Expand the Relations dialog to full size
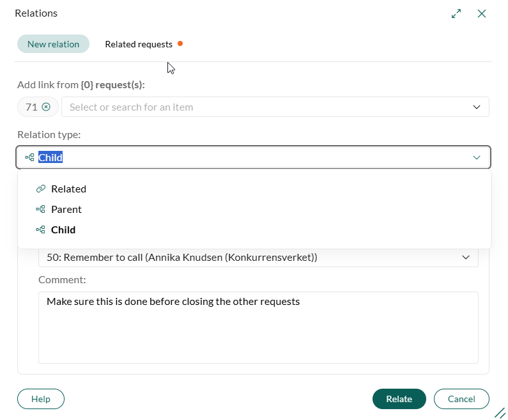The height and width of the screenshot is (420, 508). coord(456,13)
